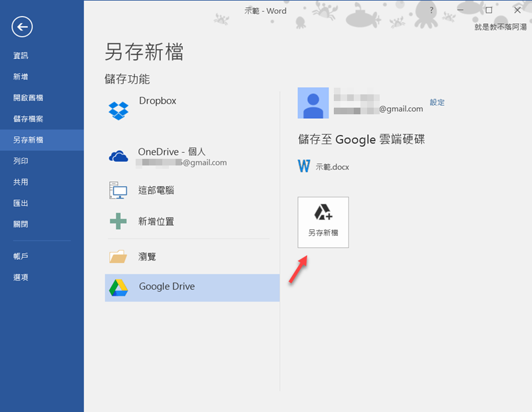Viewport: 532px width, 412px height.
Task: Choose 儲存檔案 in sidebar
Action: (28, 119)
